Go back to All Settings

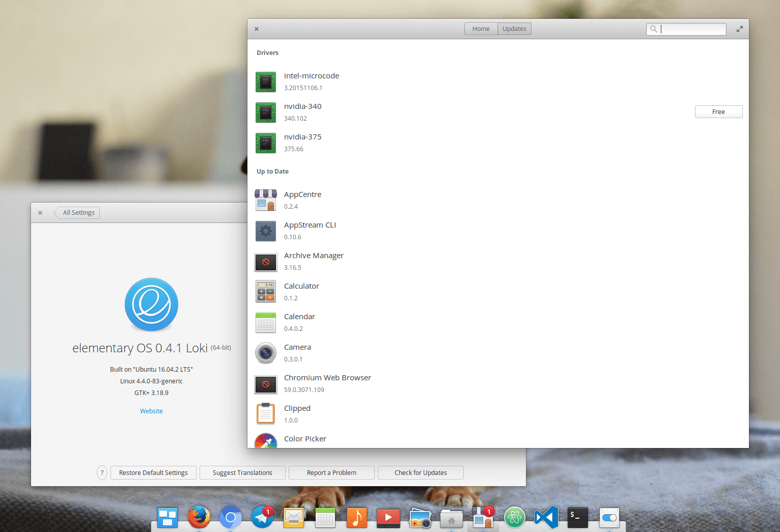tap(77, 213)
